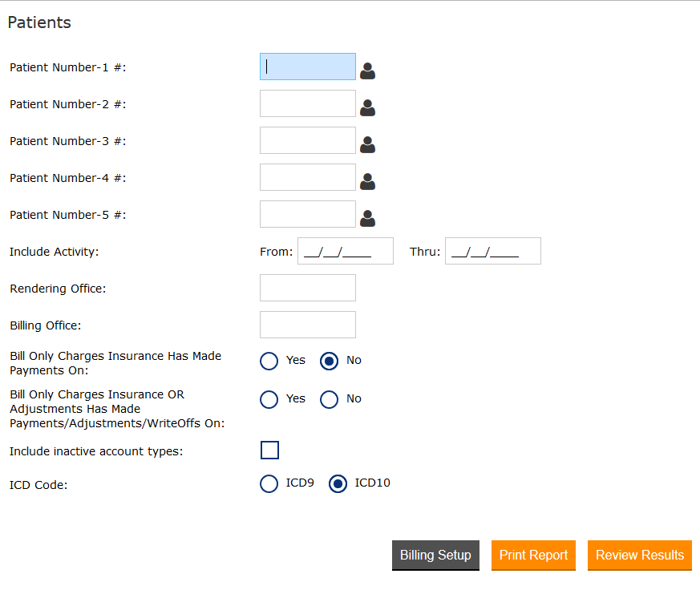Click the Billing Office text field
Screen dimensions: 700x594
308,325
